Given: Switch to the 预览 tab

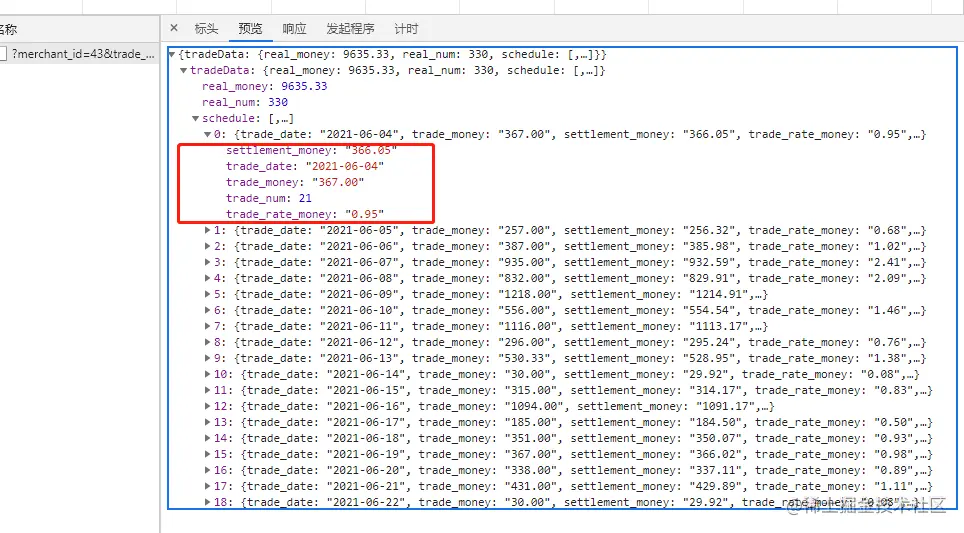Looking at the screenshot, I should point(250,28).
